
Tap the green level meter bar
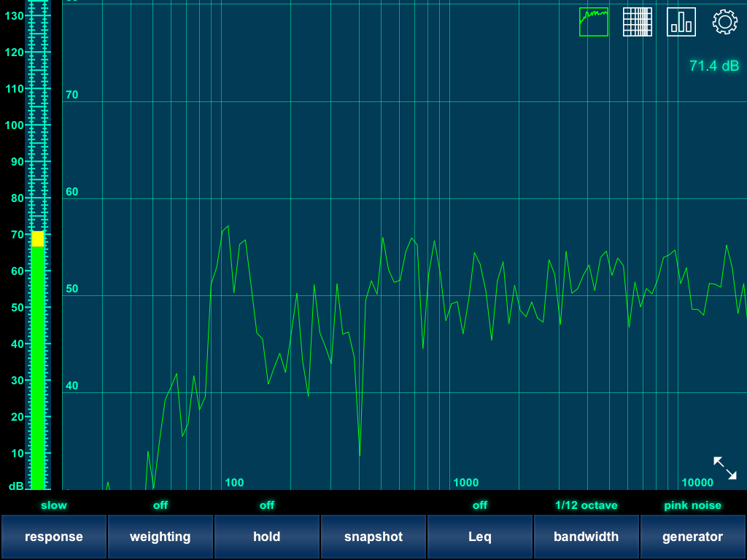(x=37, y=365)
